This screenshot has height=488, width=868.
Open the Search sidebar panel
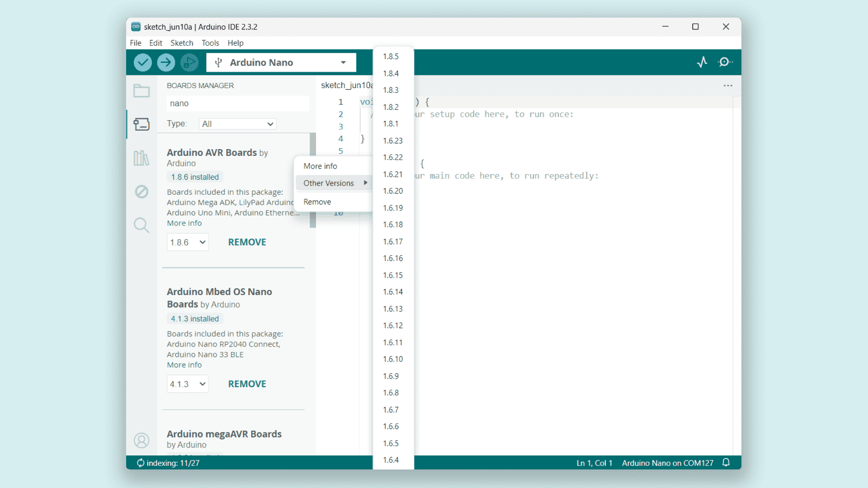point(142,225)
